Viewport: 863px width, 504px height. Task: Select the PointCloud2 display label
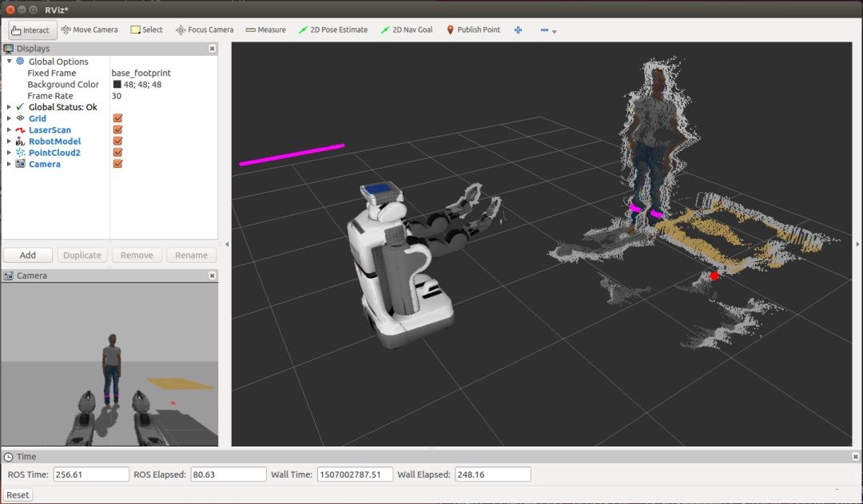[x=54, y=153]
